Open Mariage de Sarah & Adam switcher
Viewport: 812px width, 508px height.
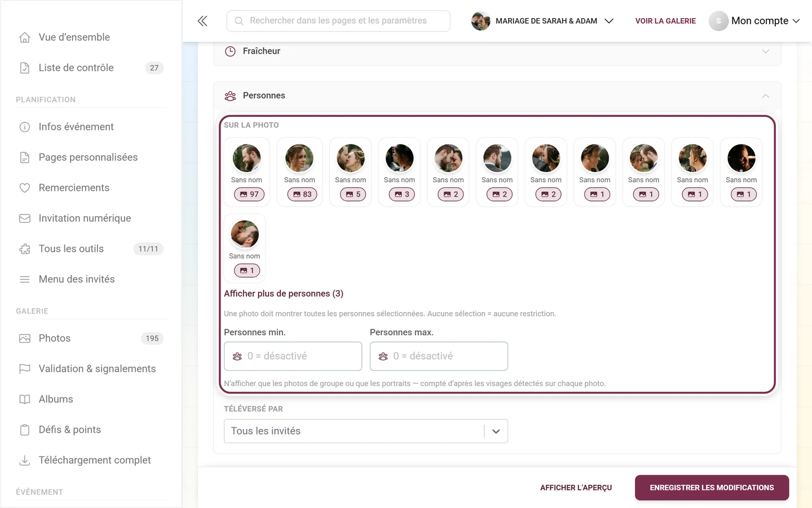pos(542,21)
